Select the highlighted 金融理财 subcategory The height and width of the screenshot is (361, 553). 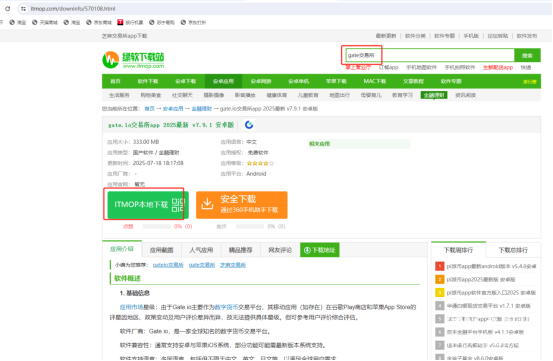coord(434,95)
